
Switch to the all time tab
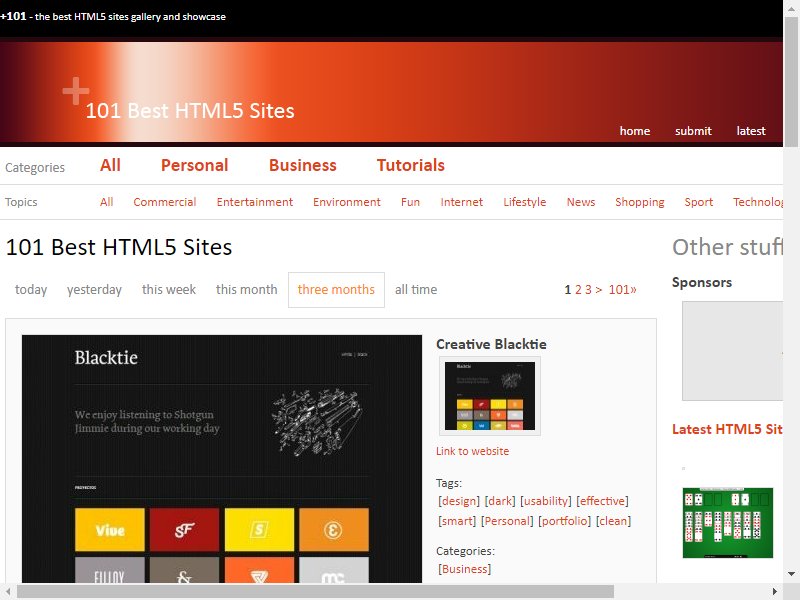[416, 290]
